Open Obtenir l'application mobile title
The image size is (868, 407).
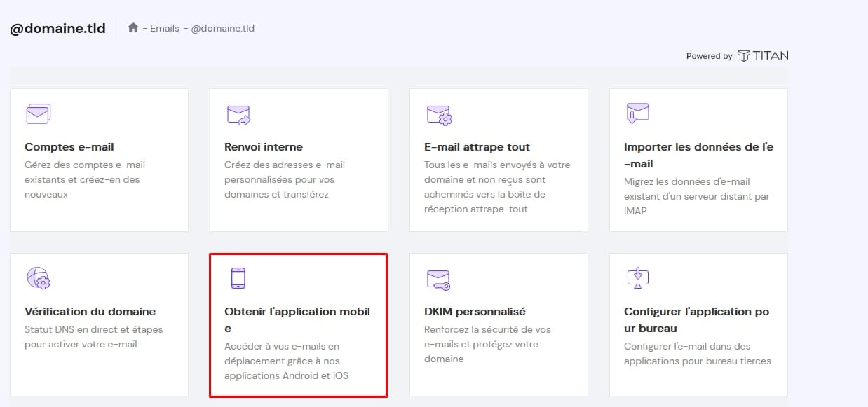click(297, 319)
